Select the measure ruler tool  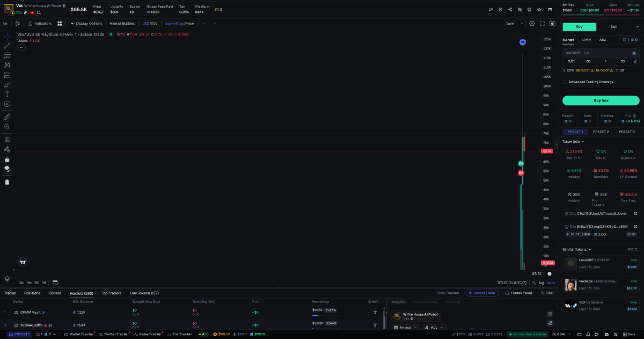pos(7,117)
